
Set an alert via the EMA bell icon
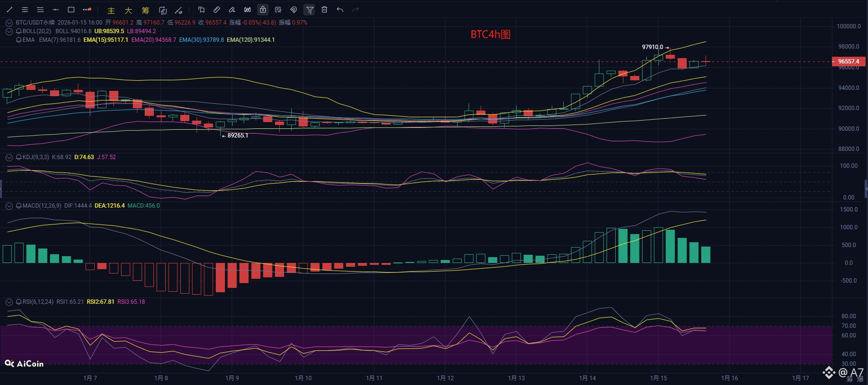tap(19, 40)
